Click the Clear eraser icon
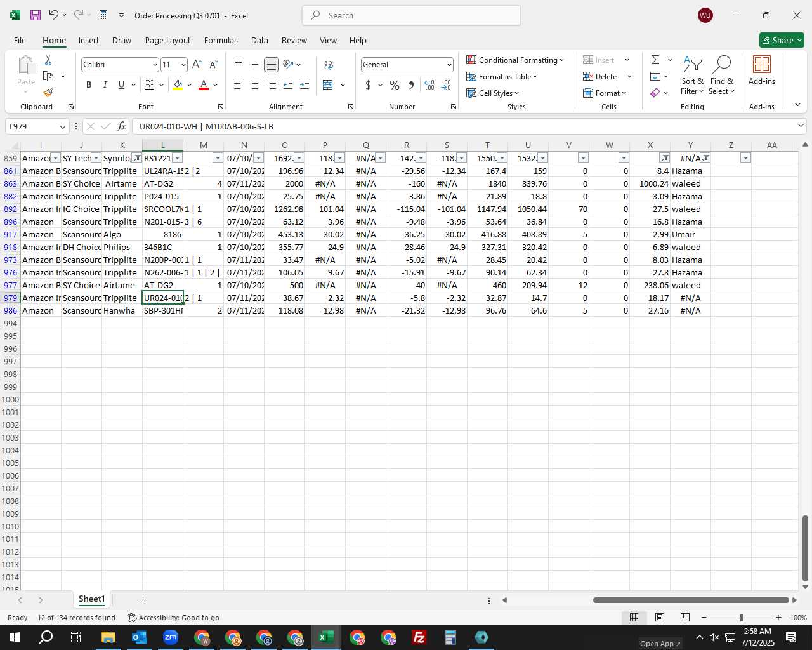This screenshot has height=650, width=812. [x=655, y=93]
